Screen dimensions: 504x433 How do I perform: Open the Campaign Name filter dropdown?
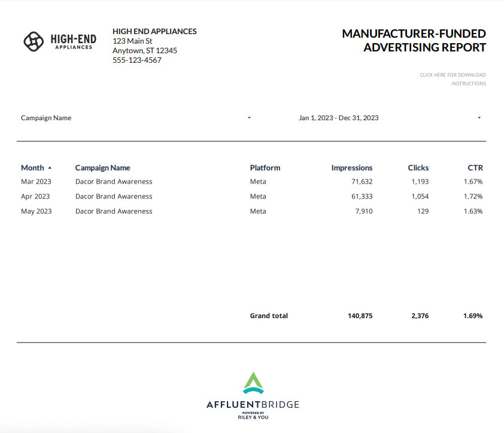pos(249,118)
